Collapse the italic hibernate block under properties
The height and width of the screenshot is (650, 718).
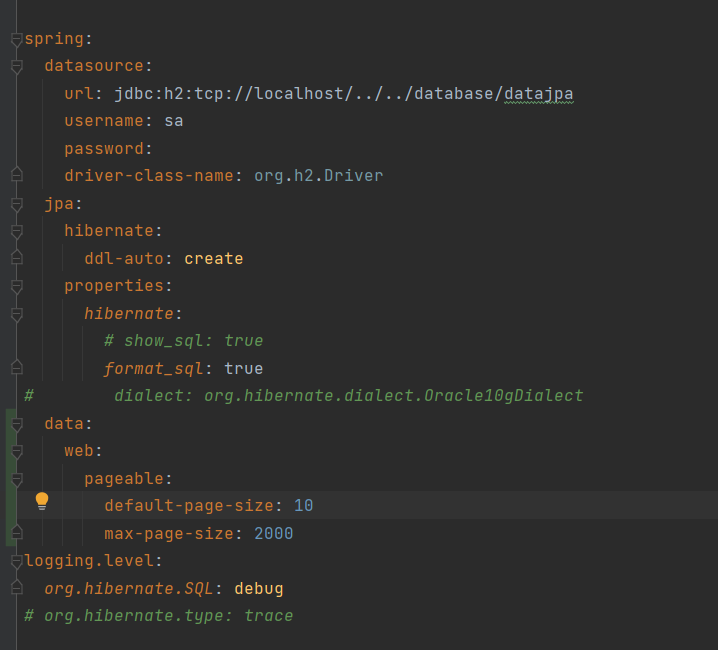[16, 315]
